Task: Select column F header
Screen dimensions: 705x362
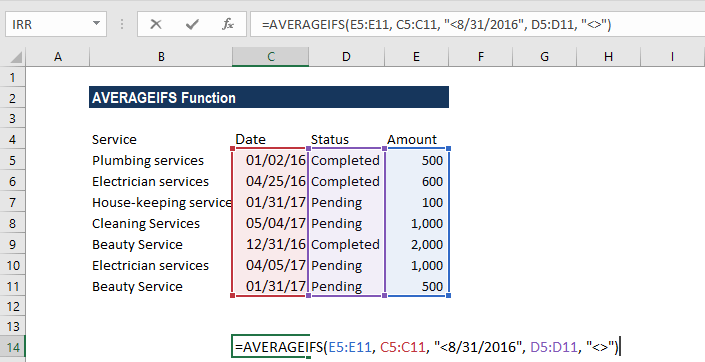Action: [481, 57]
